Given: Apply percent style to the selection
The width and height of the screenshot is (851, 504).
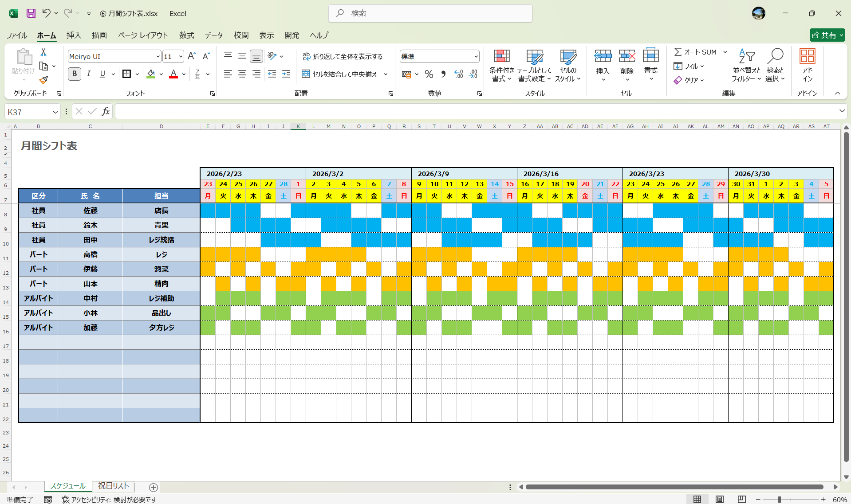Looking at the screenshot, I should 429,74.
